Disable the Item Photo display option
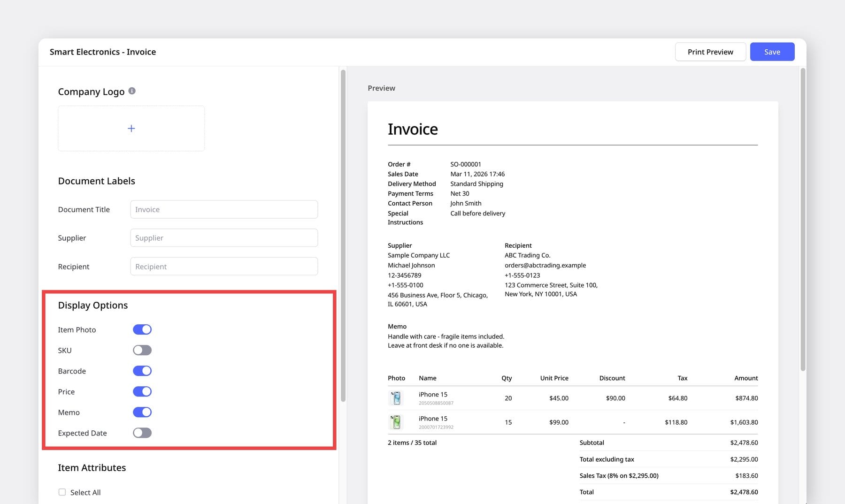The image size is (845, 504). tap(142, 329)
